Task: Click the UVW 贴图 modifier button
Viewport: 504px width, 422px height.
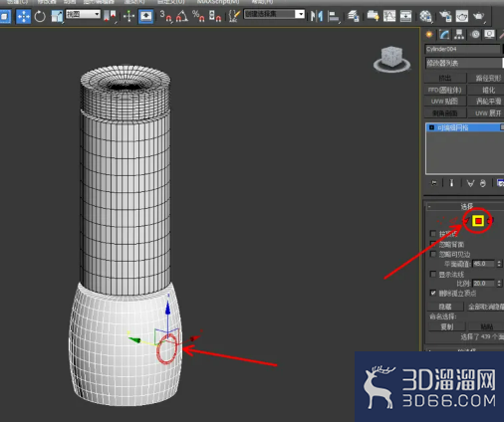Action: (x=445, y=101)
